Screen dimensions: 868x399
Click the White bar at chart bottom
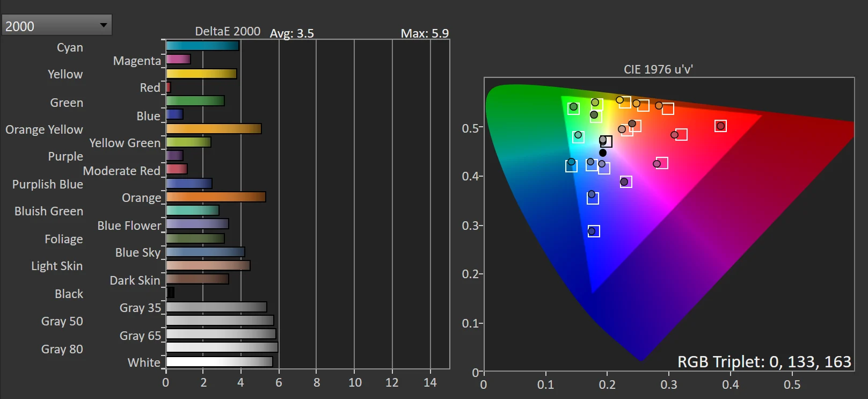[220, 362]
